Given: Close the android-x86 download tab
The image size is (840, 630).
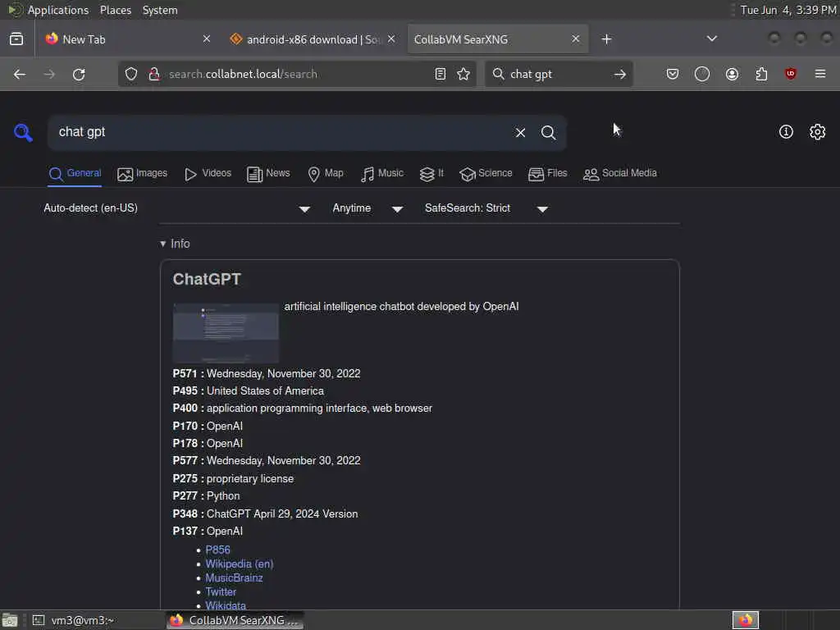Looking at the screenshot, I should coord(391,39).
